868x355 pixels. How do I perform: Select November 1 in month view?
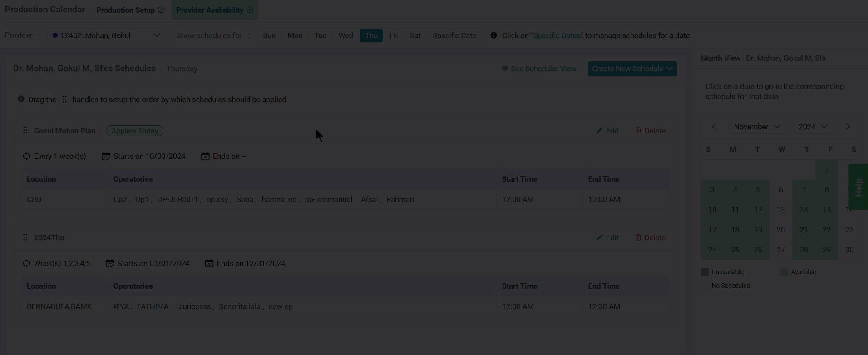click(x=827, y=170)
